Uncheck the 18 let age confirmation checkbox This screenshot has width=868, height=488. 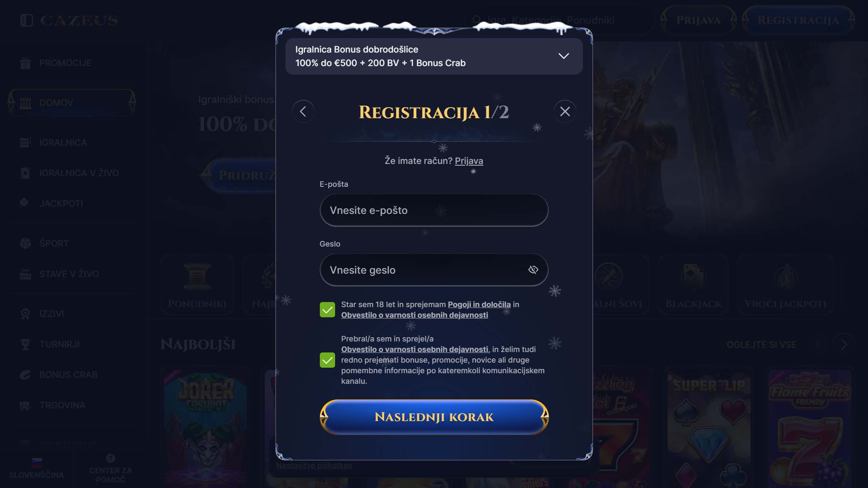[327, 310]
